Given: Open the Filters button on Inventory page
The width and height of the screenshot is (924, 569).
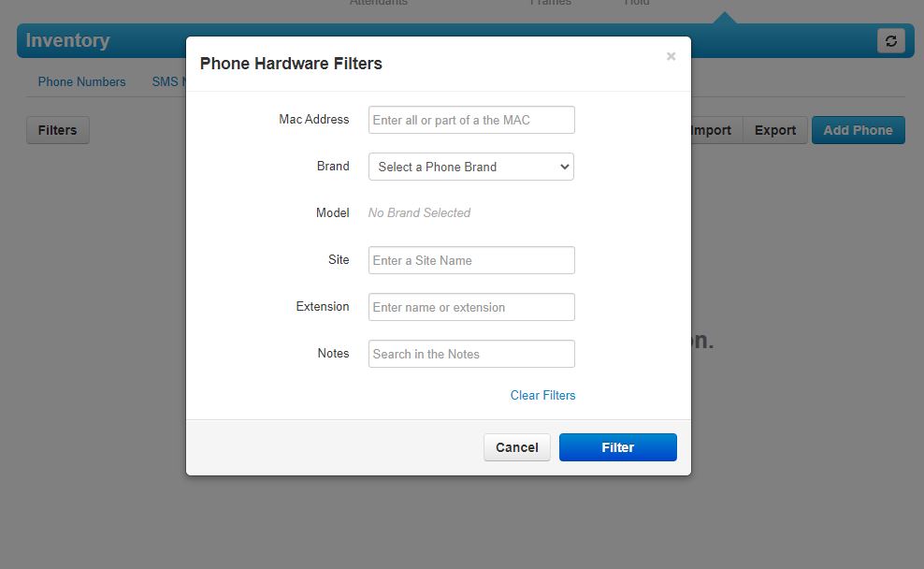Looking at the screenshot, I should tap(58, 130).
